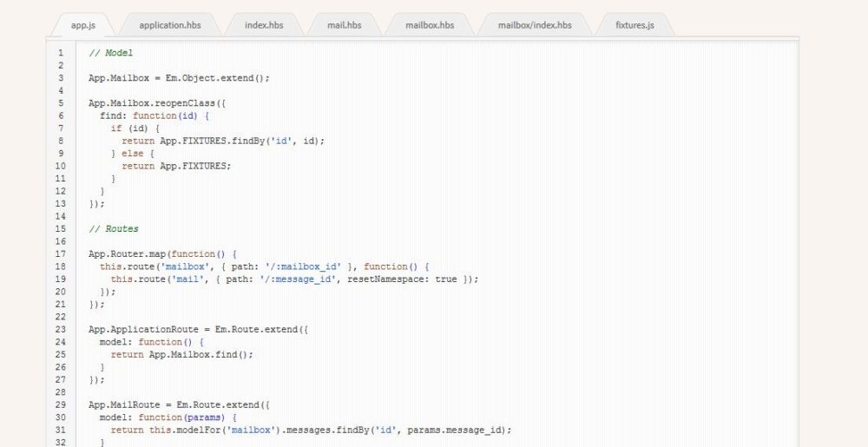Click the 'App.Mailbox = Em.Object.extend();' line
868x447 pixels.
pos(179,78)
